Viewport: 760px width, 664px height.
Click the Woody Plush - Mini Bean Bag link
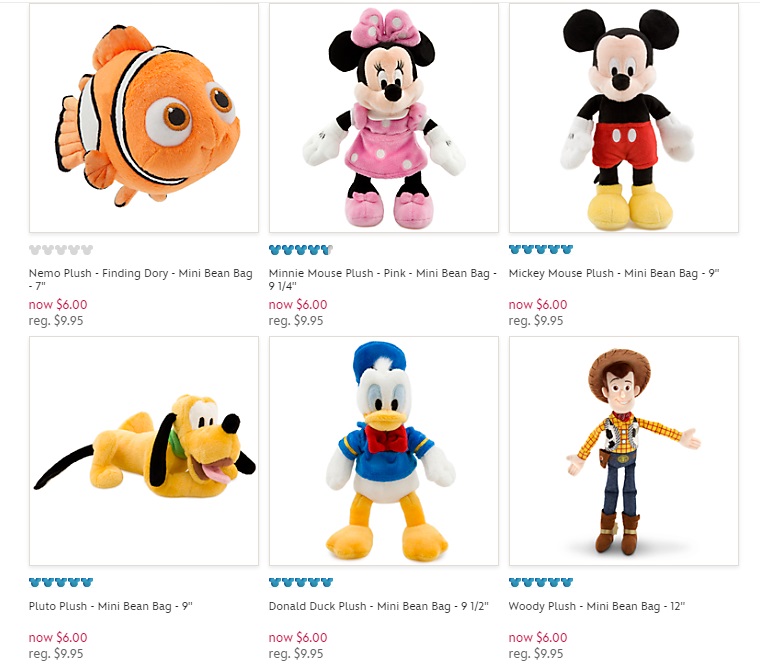click(x=596, y=606)
